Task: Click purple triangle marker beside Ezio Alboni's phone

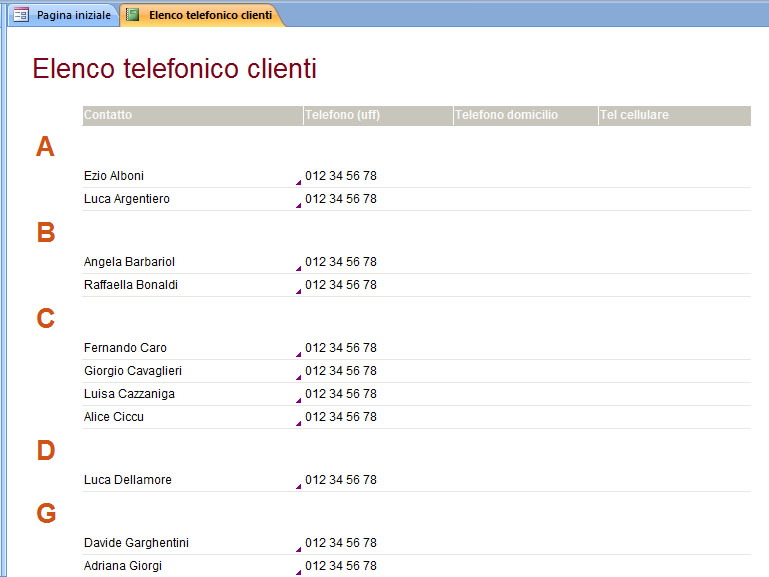Action: (x=298, y=182)
